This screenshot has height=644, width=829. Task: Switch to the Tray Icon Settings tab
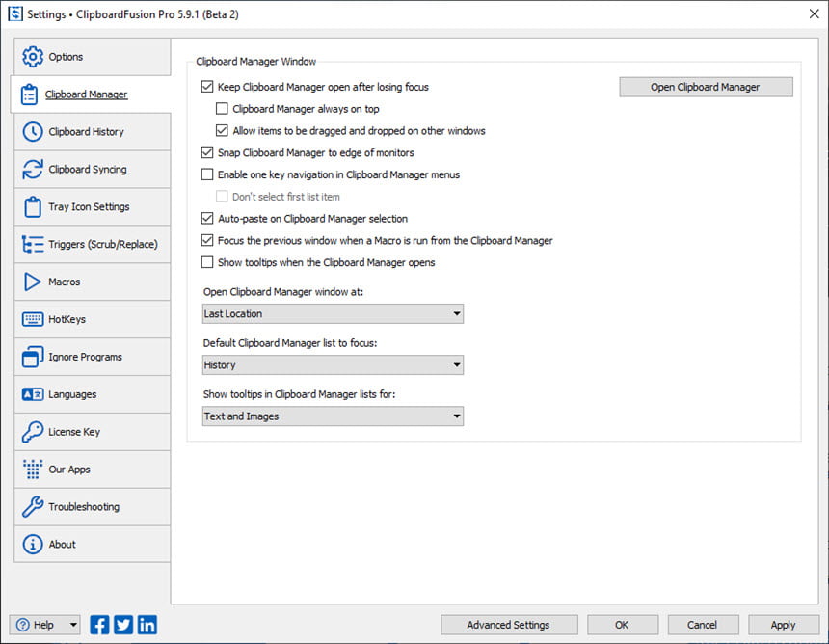tap(92, 206)
